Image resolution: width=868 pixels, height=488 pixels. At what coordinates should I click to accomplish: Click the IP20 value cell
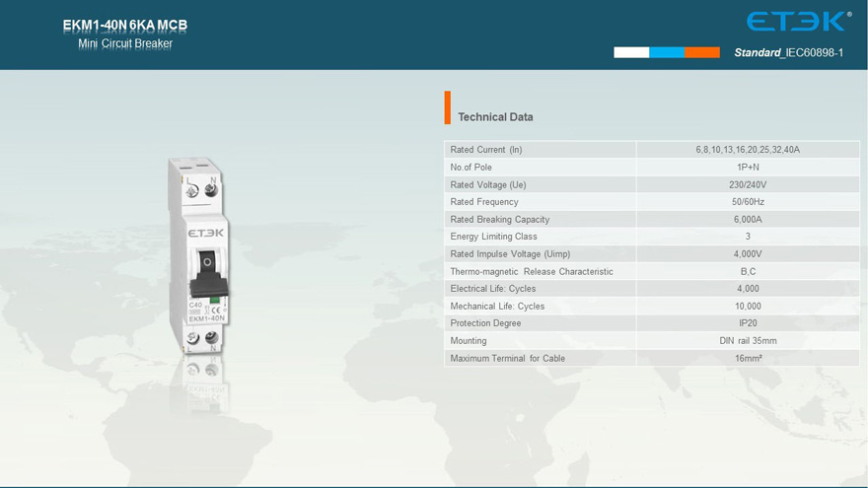point(748,323)
